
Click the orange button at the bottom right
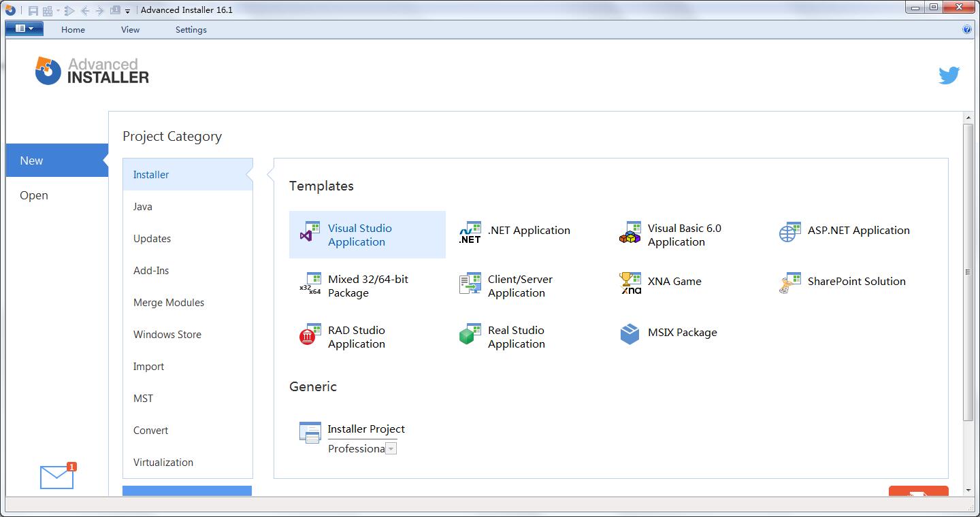pos(919,491)
